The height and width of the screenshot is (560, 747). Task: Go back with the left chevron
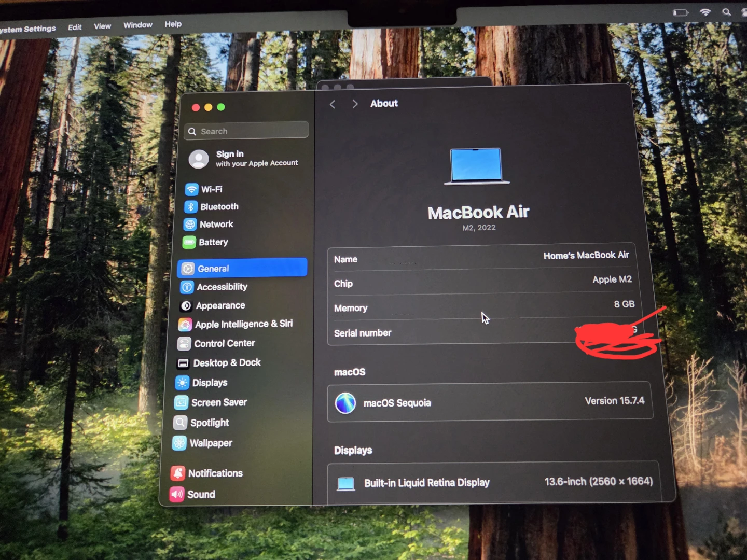(x=333, y=104)
